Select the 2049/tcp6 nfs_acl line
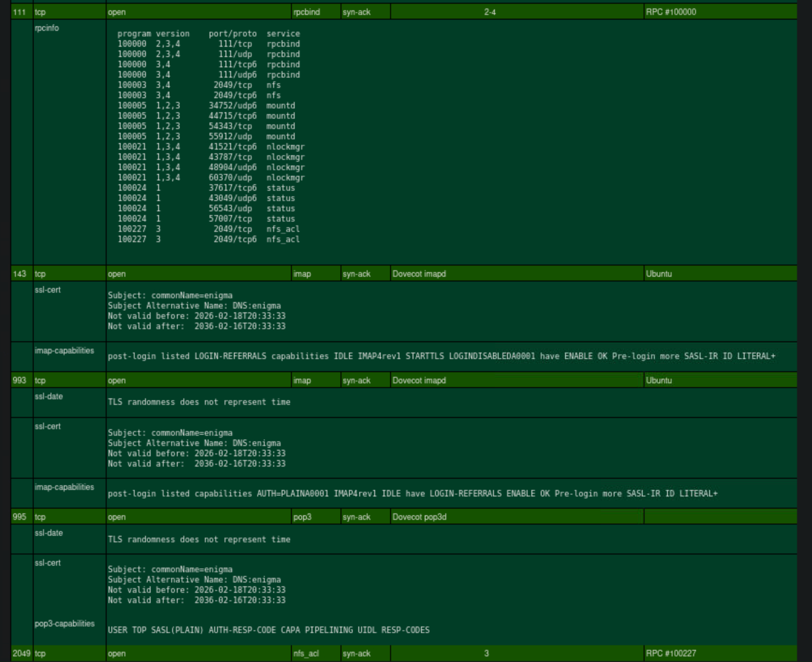This screenshot has height=662, width=812. point(209,239)
